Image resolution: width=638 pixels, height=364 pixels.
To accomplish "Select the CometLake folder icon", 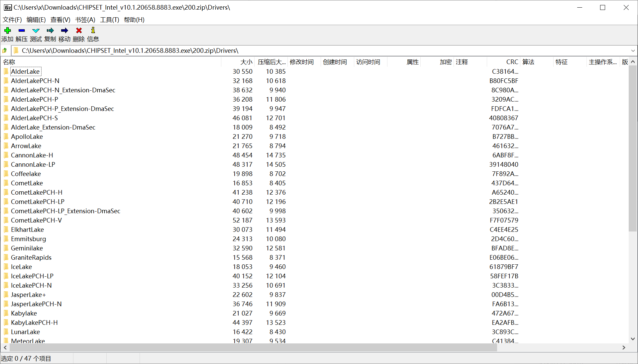I will tap(6, 183).
